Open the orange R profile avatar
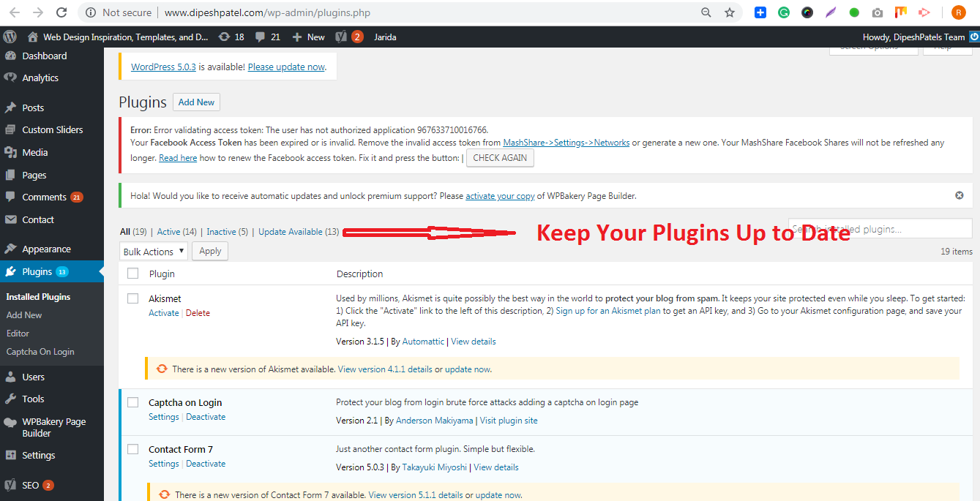 pos(959,12)
